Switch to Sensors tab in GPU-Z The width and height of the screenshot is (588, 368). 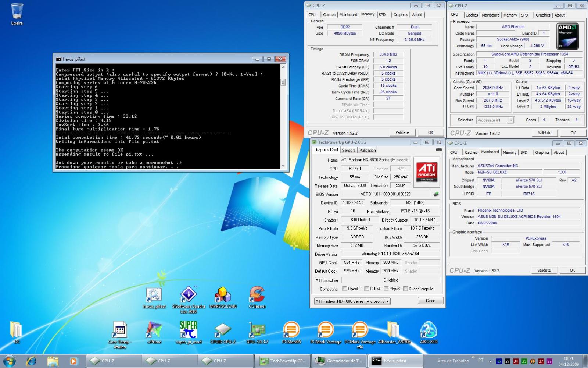coord(348,150)
